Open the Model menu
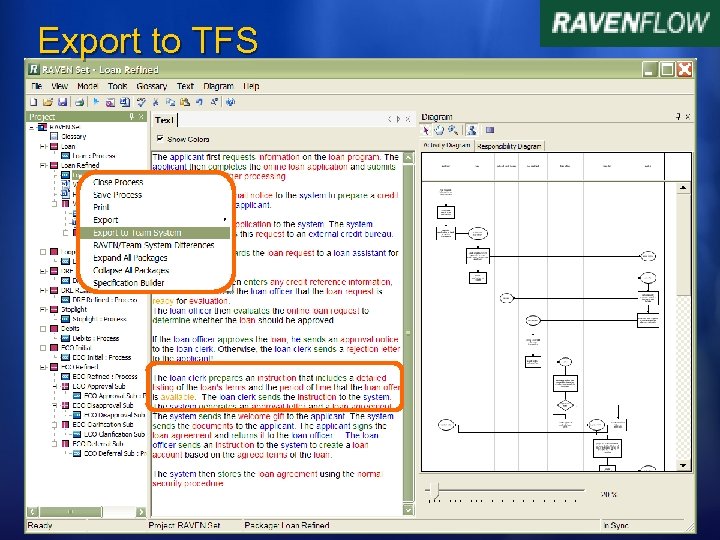720x540 pixels. (x=87, y=86)
